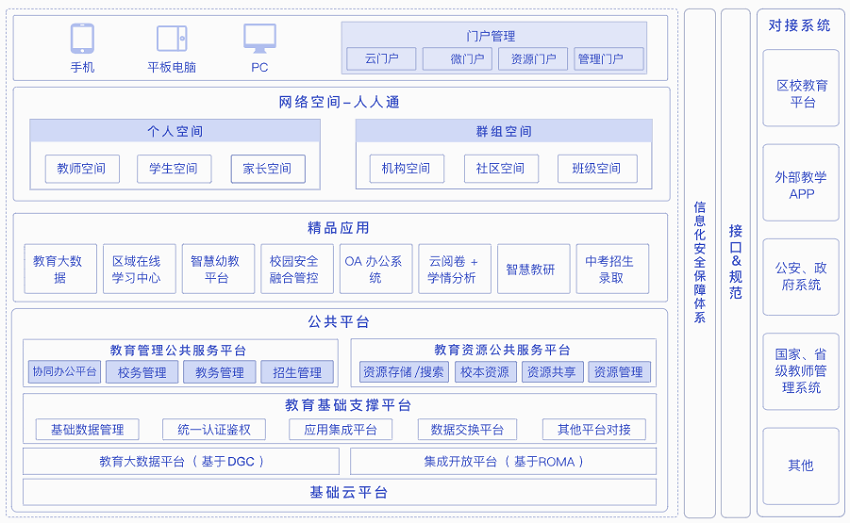
Task: Open the 家长空间 box
Action: click(x=268, y=169)
